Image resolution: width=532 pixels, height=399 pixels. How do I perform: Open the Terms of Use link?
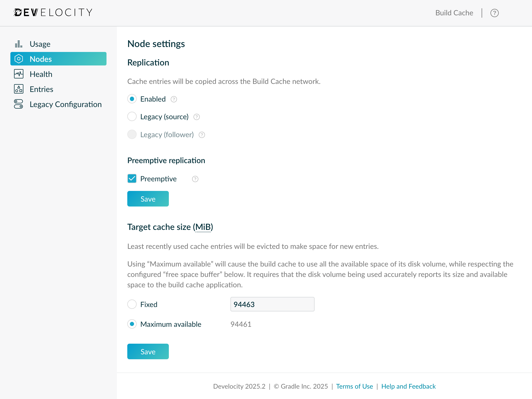(x=354, y=386)
